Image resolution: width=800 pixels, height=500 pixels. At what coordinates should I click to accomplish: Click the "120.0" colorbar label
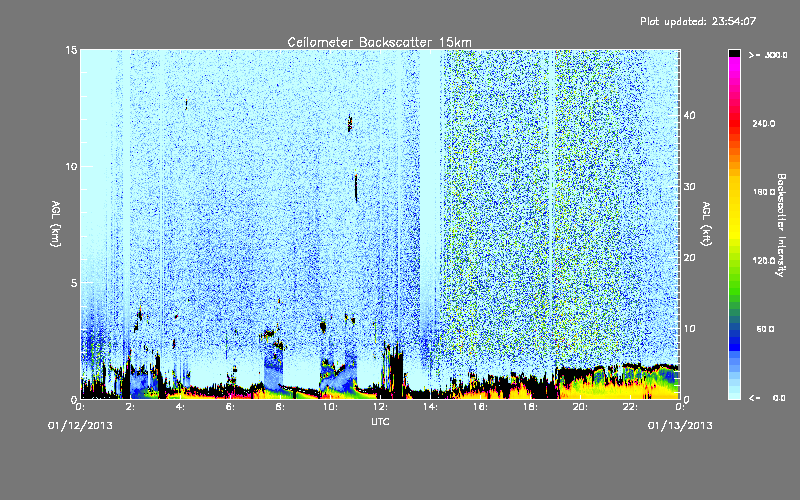tap(764, 261)
